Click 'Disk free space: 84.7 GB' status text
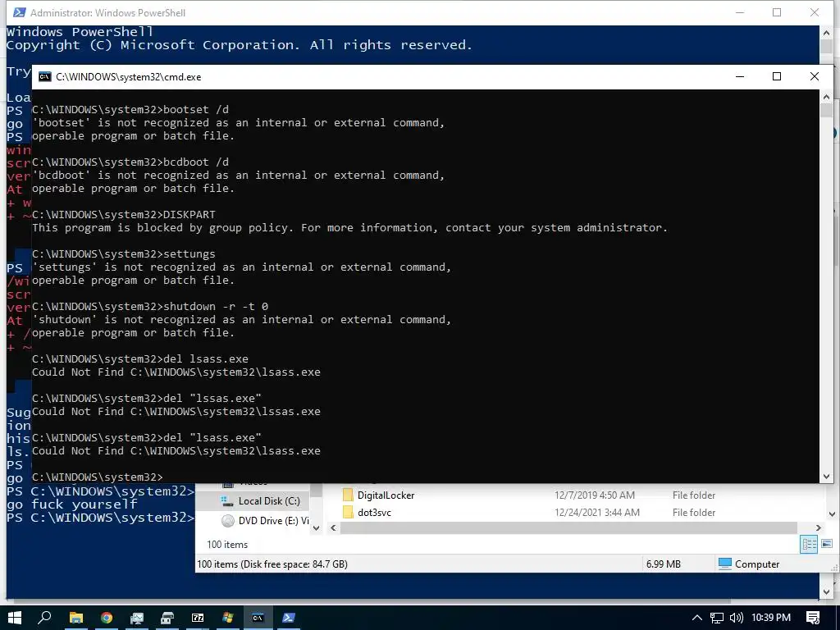This screenshot has width=840, height=630. [x=293, y=564]
